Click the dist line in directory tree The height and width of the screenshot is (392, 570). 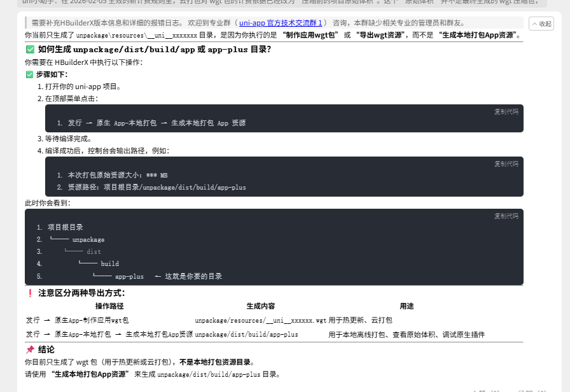tap(94, 252)
